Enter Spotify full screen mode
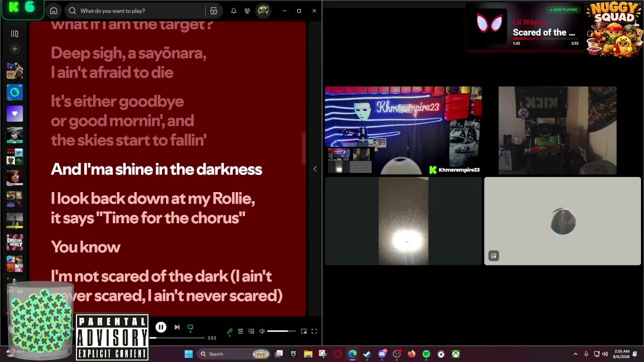 click(314, 331)
